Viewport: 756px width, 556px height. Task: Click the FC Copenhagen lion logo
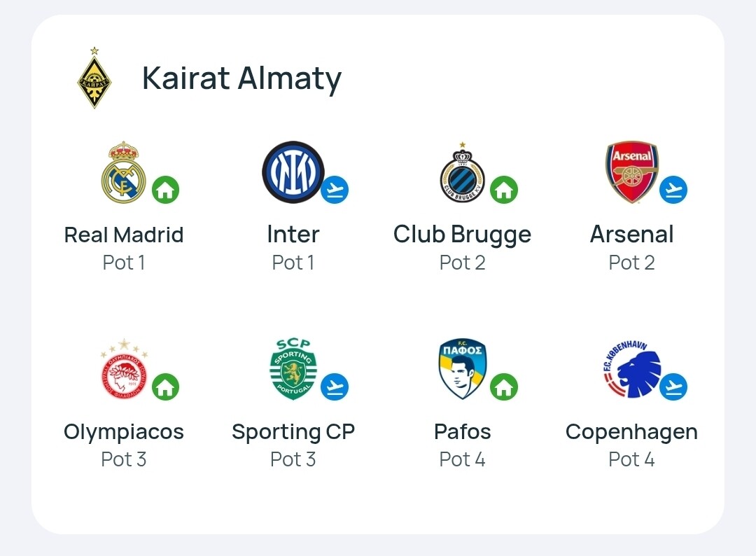[x=632, y=369]
